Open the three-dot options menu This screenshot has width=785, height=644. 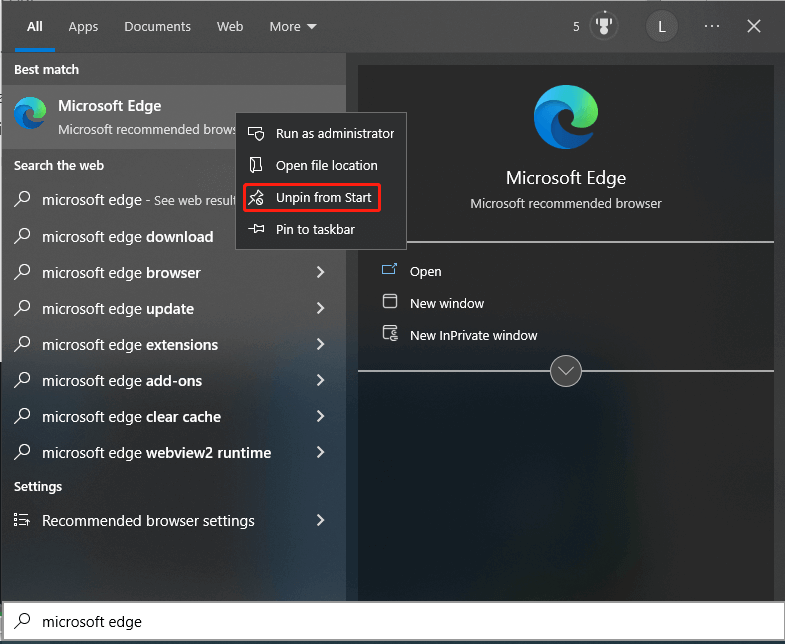(711, 26)
